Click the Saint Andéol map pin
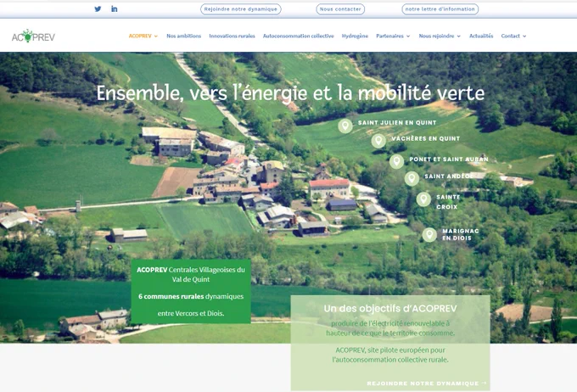The image size is (577, 392). click(x=412, y=178)
